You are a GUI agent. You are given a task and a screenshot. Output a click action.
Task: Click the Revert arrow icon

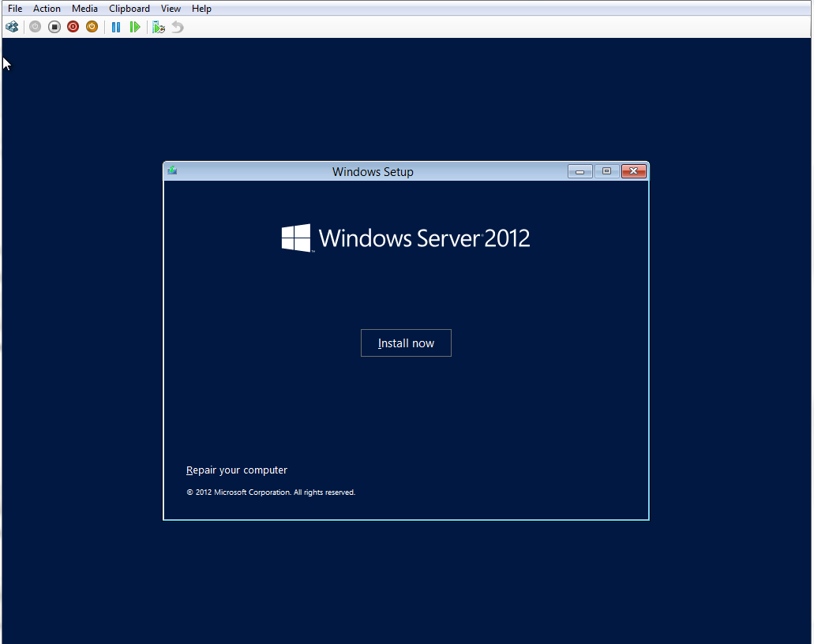(178, 27)
